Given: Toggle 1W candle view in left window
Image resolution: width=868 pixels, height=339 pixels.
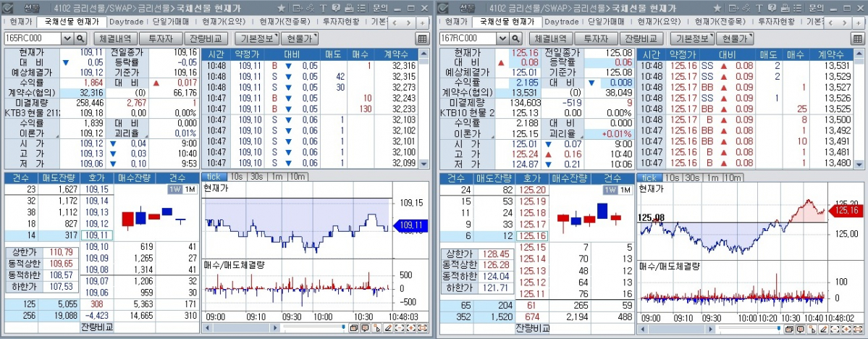Looking at the screenshot, I should coord(175,190).
